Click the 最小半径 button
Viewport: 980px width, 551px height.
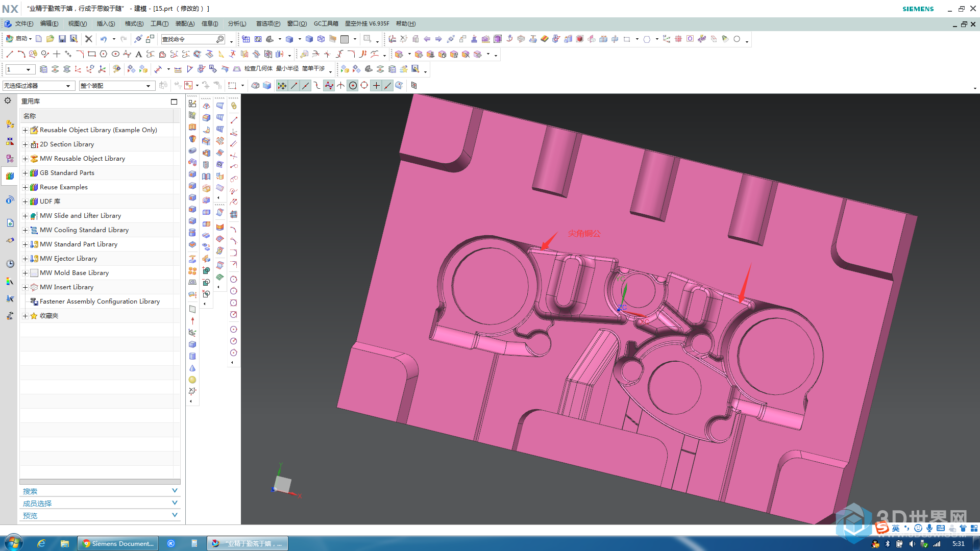(287, 68)
